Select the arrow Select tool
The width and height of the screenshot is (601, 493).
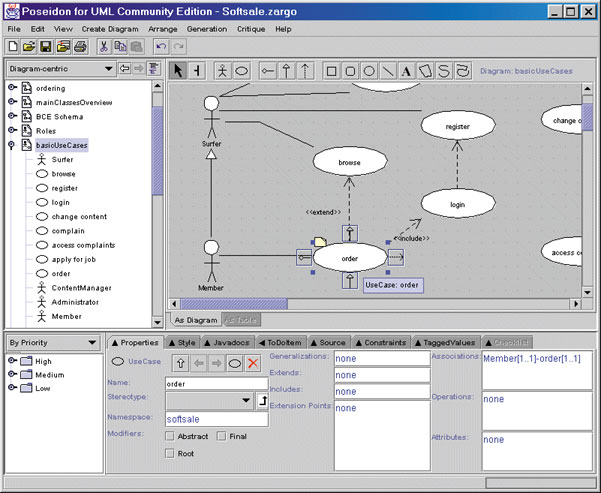(x=178, y=71)
